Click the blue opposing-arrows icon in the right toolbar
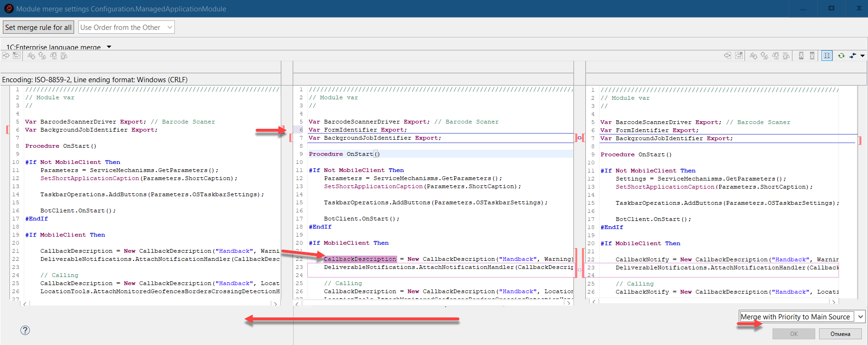The height and width of the screenshot is (345, 868). 853,56
